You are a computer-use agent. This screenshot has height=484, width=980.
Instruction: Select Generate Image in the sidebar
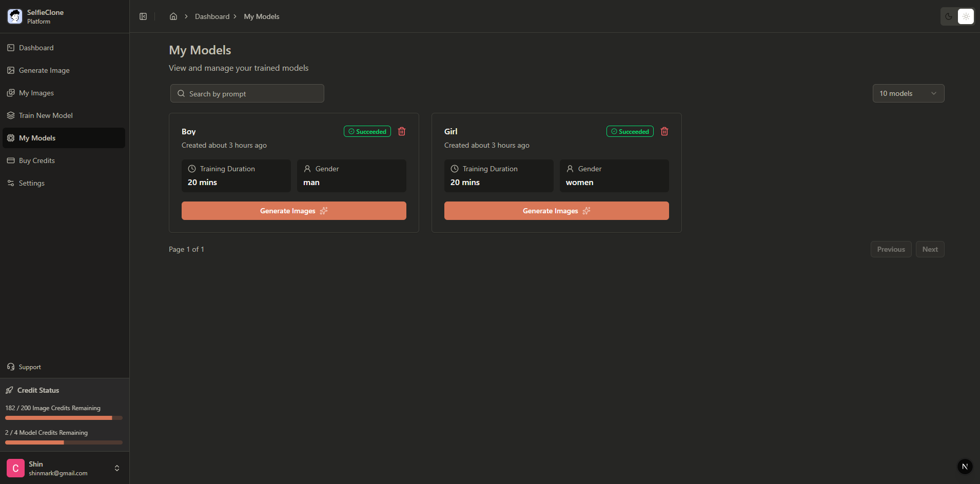pyautogui.click(x=44, y=70)
